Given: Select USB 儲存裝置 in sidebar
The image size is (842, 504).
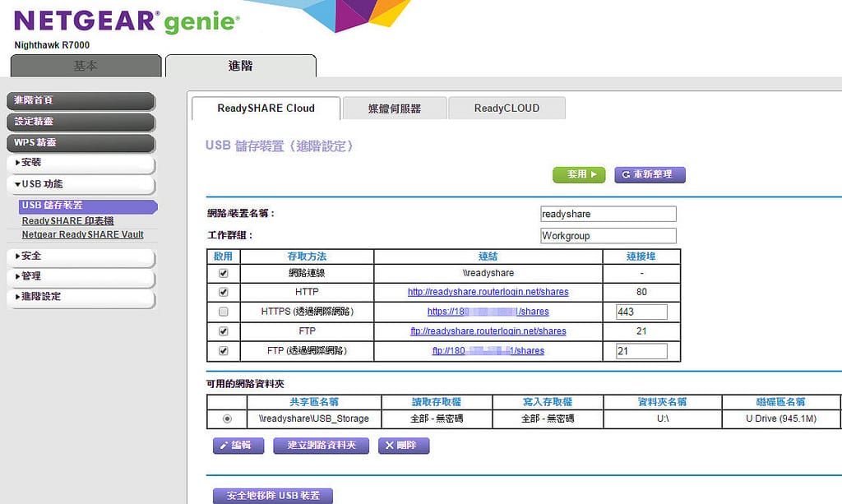Looking at the screenshot, I should [88, 206].
